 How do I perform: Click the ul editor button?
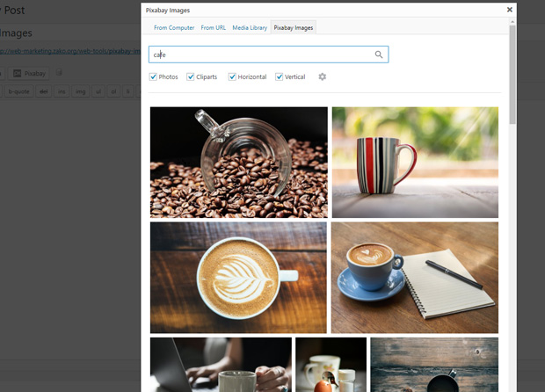click(x=98, y=91)
